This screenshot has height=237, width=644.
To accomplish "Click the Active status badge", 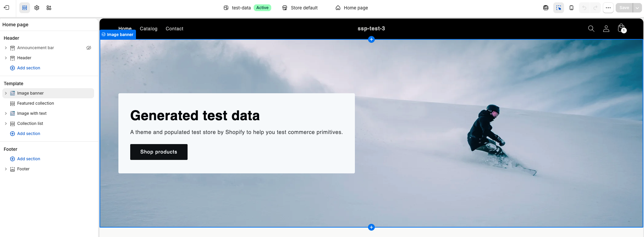I will click(262, 8).
